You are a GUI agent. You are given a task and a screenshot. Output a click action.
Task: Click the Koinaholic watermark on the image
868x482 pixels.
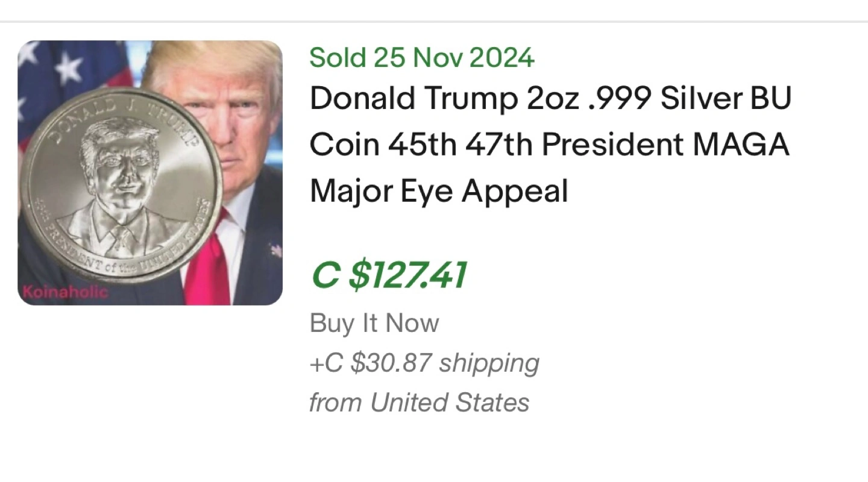coord(65,293)
